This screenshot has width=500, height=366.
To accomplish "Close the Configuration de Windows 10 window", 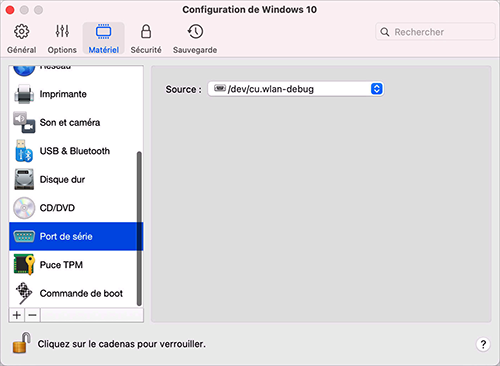I will [x=10, y=10].
